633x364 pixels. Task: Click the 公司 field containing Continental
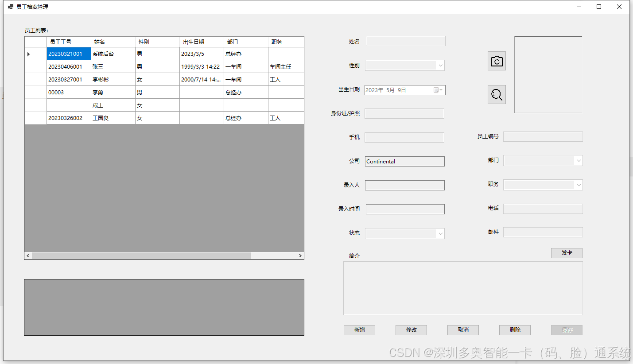pyautogui.click(x=404, y=161)
